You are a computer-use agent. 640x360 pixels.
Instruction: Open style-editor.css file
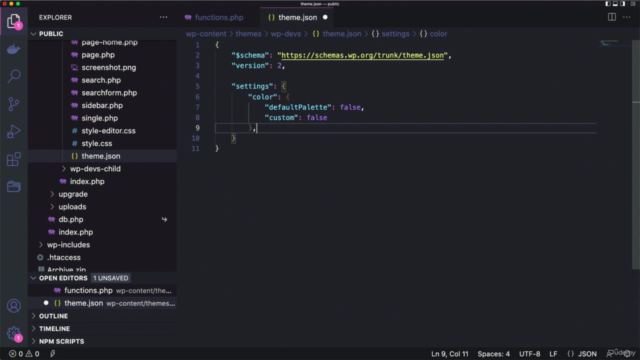coord(108,131)
